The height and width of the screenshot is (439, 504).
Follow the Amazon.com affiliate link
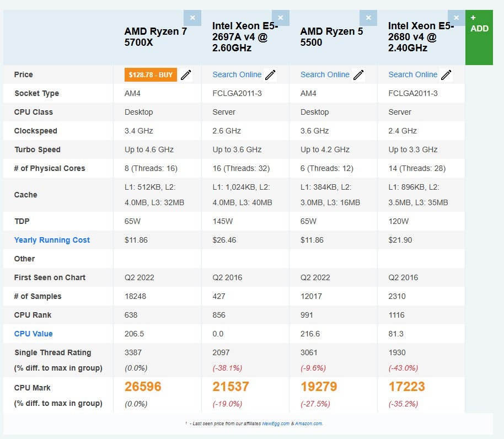pos(308,424)
